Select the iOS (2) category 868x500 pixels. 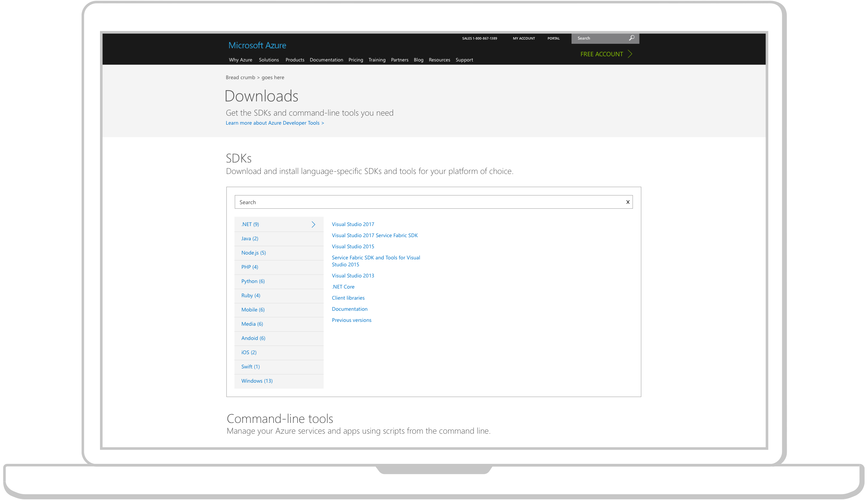tap(279, 352)
